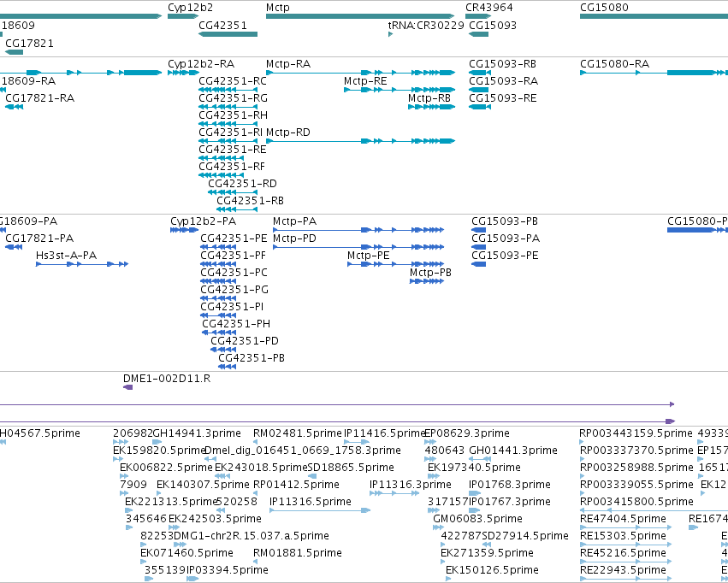This screenshot has width=728, height=583.
Task: Select transcript CG42351-RH
Action: (233, 115)
